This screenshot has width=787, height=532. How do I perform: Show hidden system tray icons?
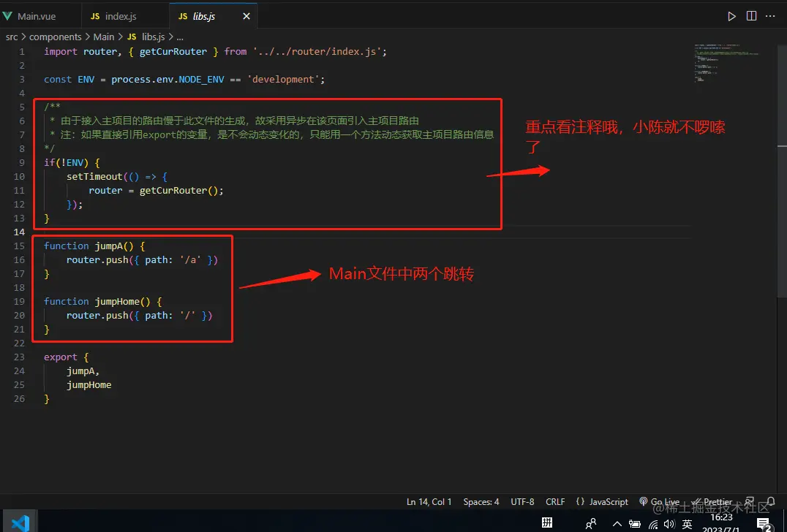[x=617, y=524]
